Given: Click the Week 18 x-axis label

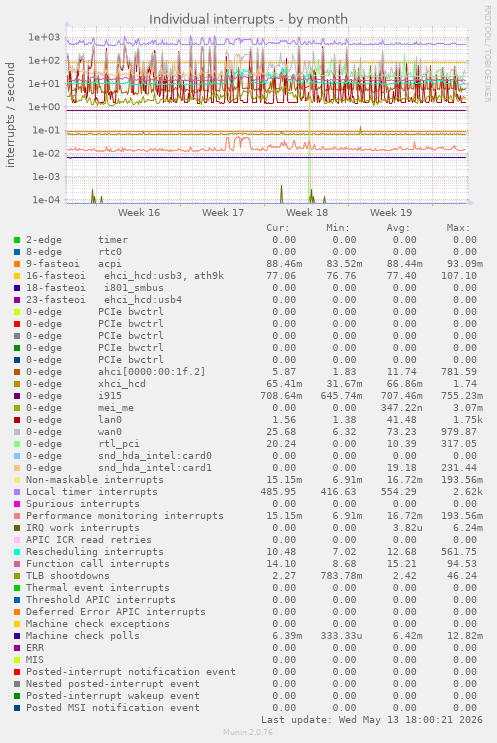Looking at the screenshot, I should click(x=307, y=212).
